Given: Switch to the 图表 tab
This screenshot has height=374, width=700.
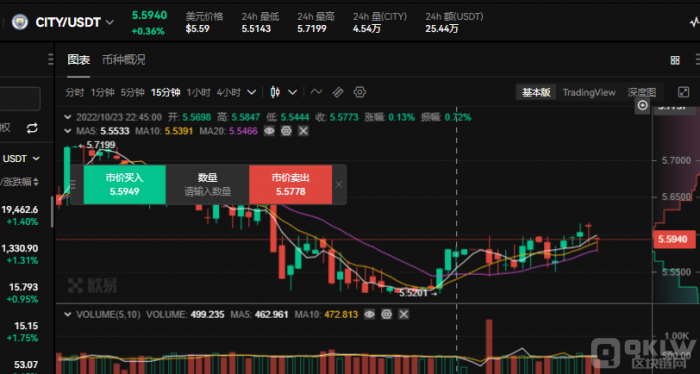Looking at the screenshot, I should pos(79,60).
